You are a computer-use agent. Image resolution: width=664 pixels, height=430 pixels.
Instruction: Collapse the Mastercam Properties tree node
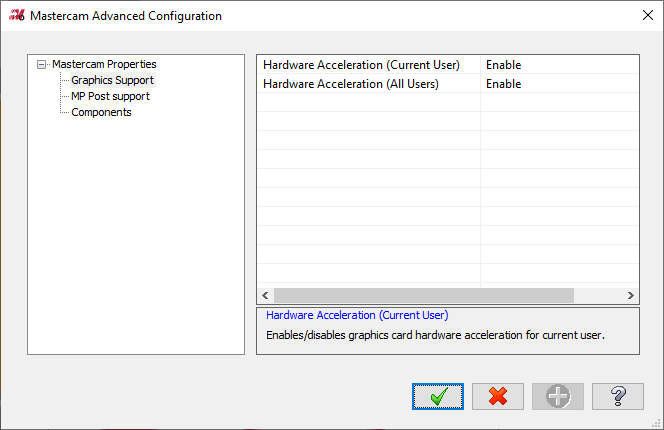pos(42,64)
